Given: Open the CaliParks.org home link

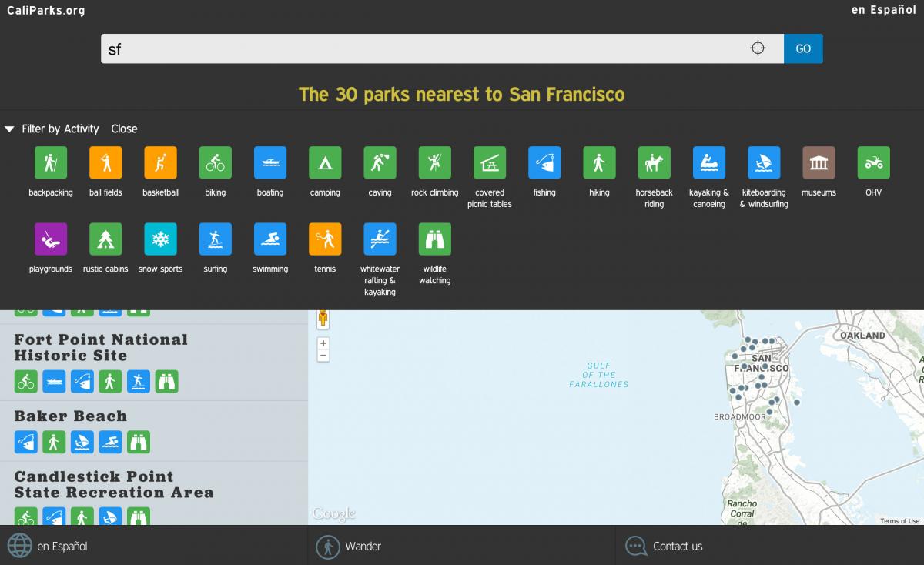Looking at the screenshot, I should 45,10.
